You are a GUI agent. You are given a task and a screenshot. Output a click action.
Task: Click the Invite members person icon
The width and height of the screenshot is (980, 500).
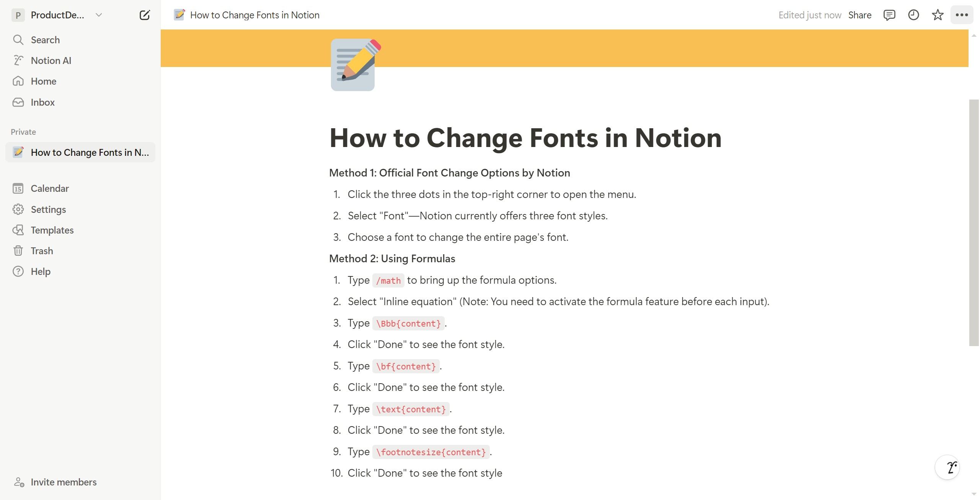tap(19, 482)
